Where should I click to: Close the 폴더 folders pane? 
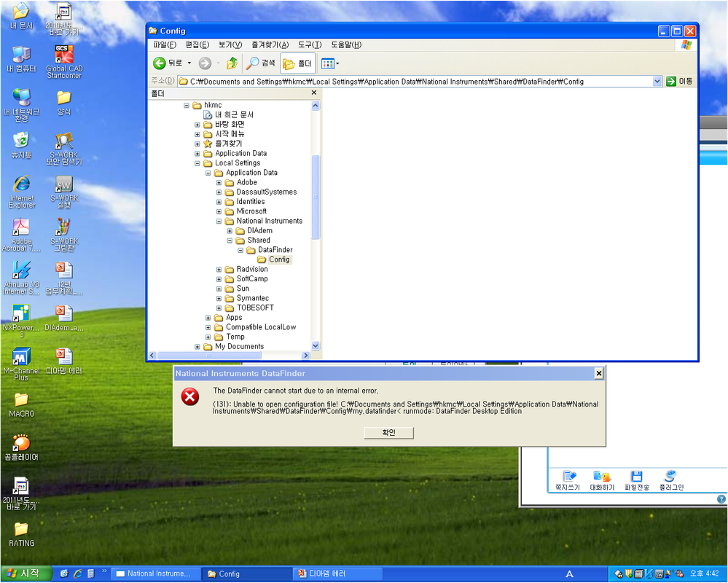point(314,93)
